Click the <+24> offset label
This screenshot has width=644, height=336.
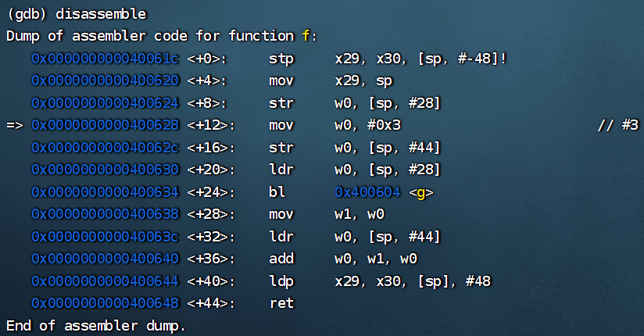tap(211, 192)
